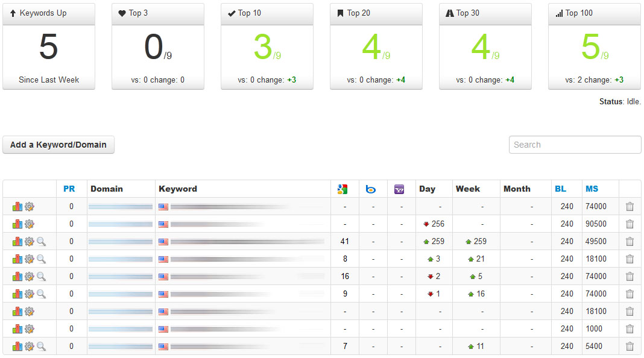Viewport: 644px width, 358px height.
Task: Click US flag in the MS 5400 row
Action: [163, 347]
